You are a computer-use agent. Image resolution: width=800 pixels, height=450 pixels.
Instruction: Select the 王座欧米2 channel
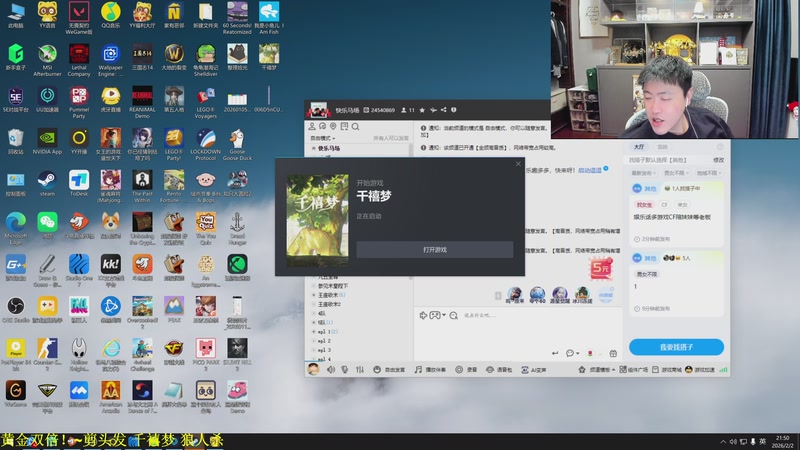[329, 304]
